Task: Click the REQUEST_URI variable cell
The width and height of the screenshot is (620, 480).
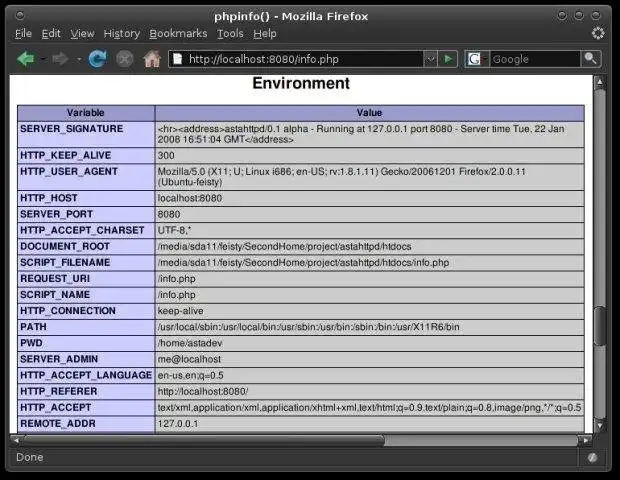Action: click(86, 279)
